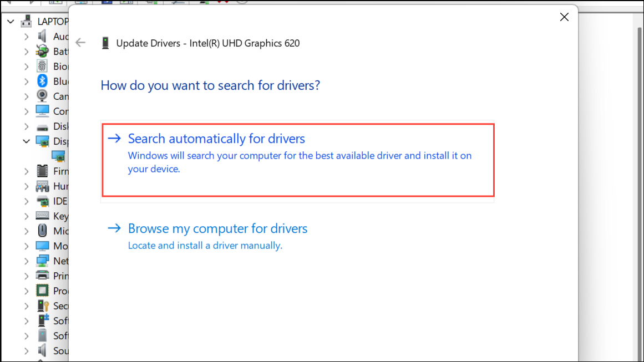Select the Intel UHD Graphics adapter icon under Display adapters

pos(58,156)
